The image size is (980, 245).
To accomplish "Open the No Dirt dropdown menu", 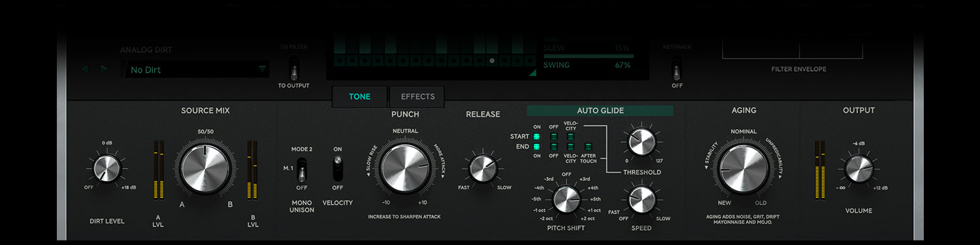I will 195,69.
